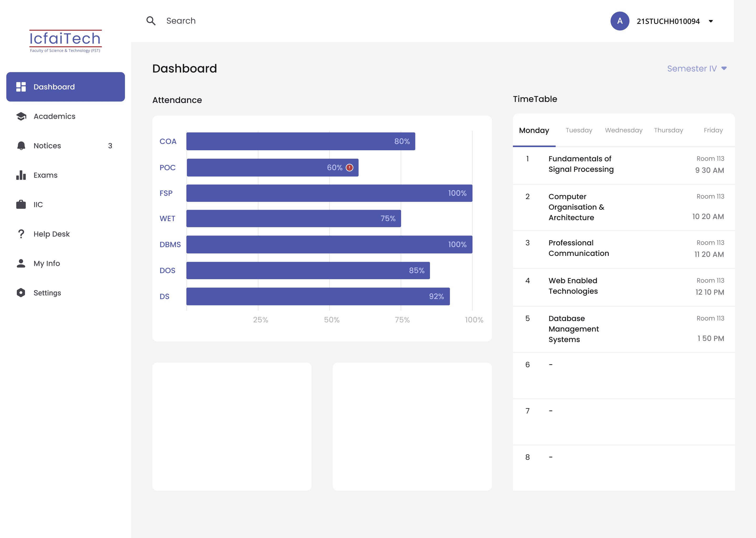Expand the Semester IV dropdown
The width and height of the screenshot is (756, 538).
click(x=697, y=69)
